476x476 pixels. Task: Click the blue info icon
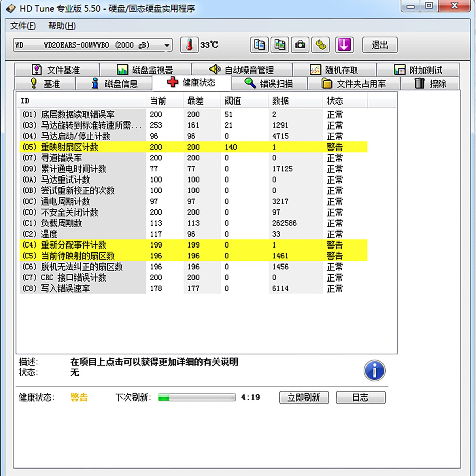point(374,371)
